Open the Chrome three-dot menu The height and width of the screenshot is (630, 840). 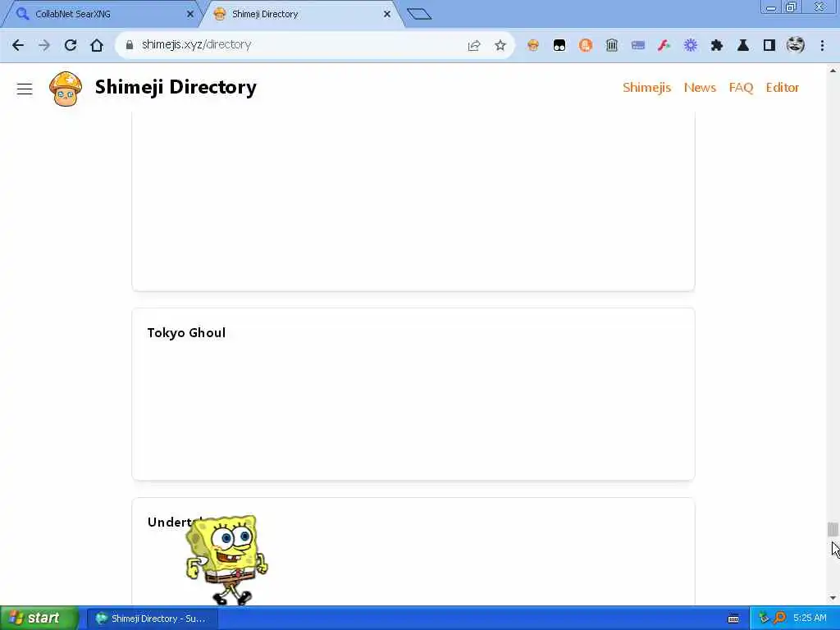(822, 46)
